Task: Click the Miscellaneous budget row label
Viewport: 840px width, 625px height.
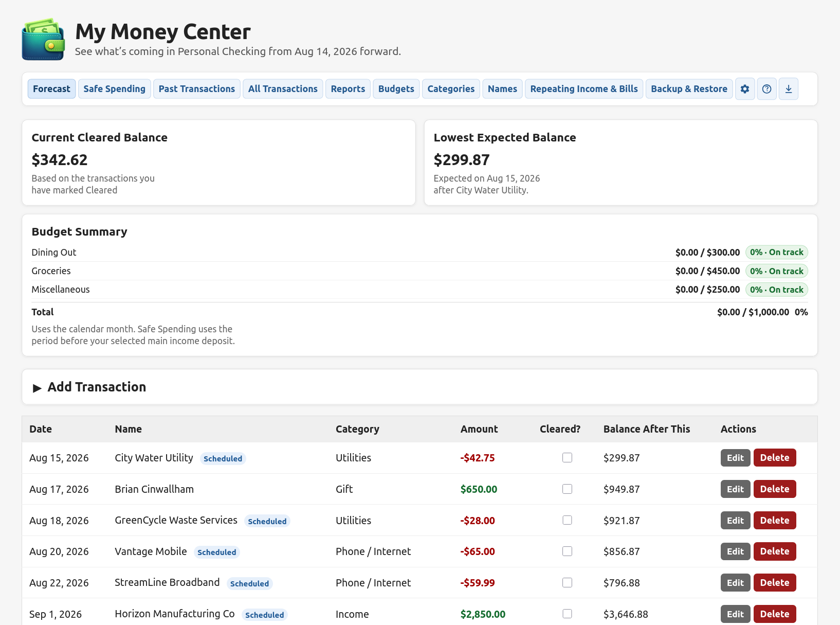Action: pos(61,290)
